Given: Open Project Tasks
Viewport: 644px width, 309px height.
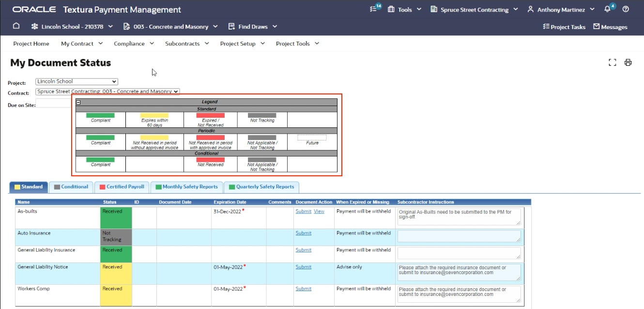Looking at the screenshot, I should click(x=564, y=27).
